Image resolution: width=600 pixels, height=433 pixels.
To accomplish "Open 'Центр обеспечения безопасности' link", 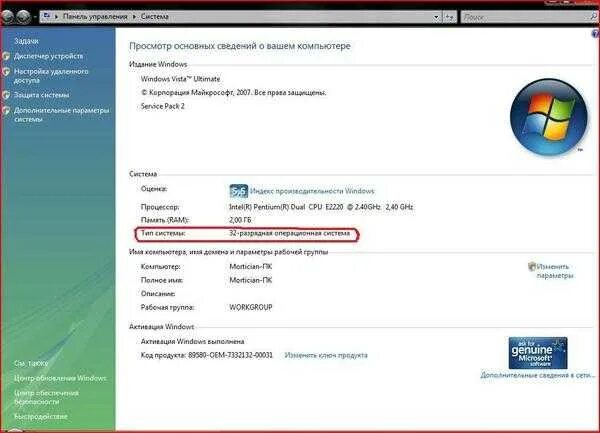I will pos(46,397).
